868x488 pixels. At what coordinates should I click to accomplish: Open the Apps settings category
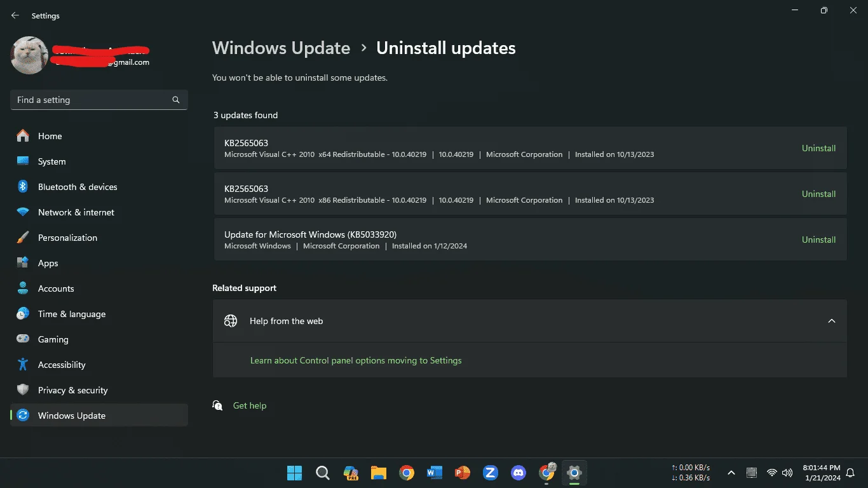99,263
